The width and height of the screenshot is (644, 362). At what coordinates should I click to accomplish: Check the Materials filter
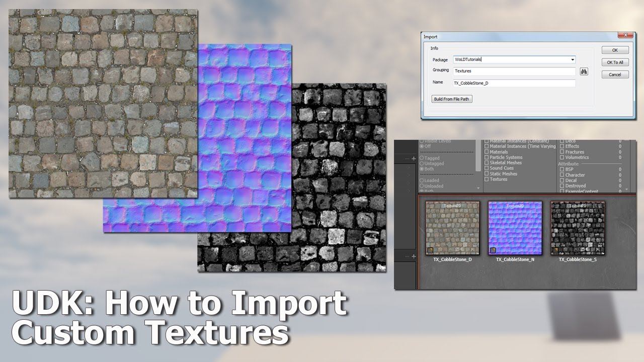[x=487, y=152]
